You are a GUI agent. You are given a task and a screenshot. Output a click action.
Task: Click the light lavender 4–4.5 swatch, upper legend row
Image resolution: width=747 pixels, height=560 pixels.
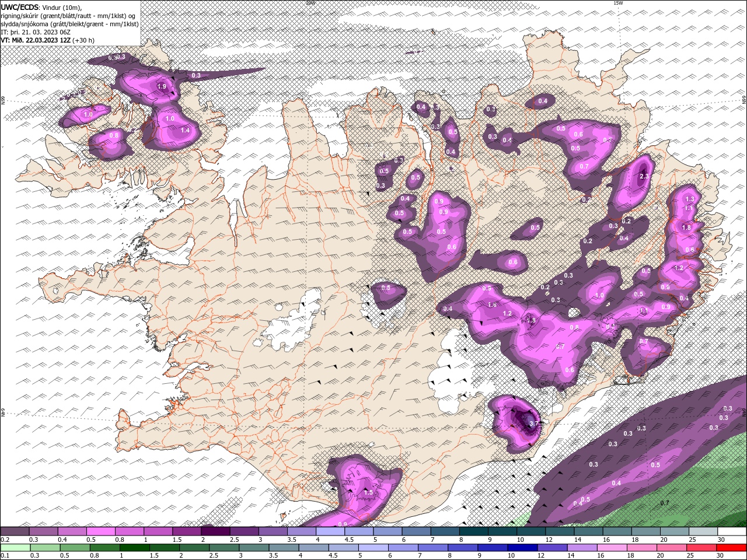[x=330, y=531]
